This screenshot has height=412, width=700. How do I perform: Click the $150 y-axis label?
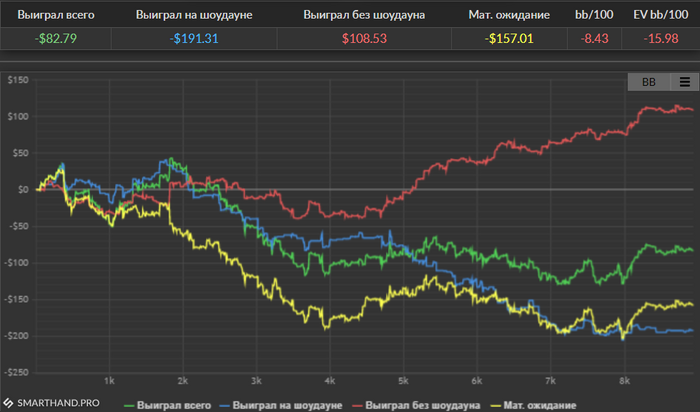pos(18,80)
